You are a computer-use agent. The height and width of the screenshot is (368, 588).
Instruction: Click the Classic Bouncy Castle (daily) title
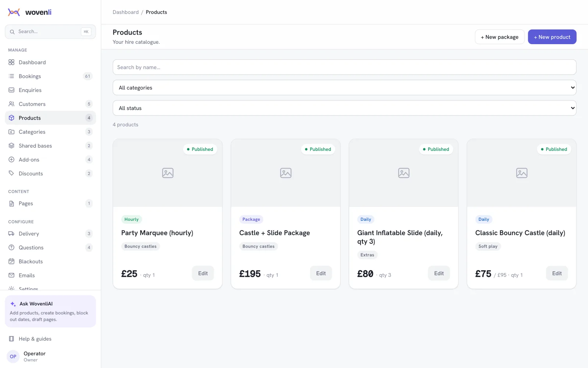tap(520, 233)
